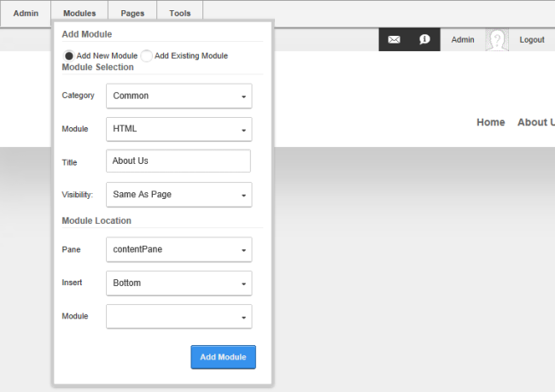Open the Admin menu tab
The image size is (555, 392).
point(26,14)
